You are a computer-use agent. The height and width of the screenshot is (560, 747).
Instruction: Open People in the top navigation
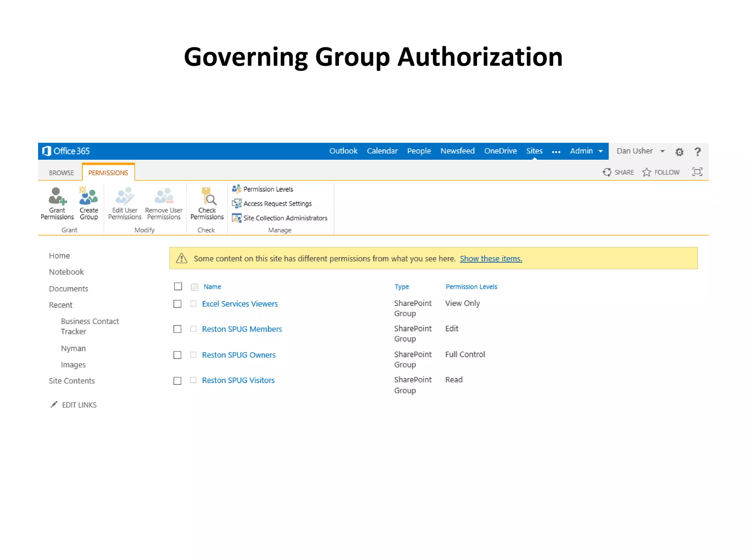(419, 151)
